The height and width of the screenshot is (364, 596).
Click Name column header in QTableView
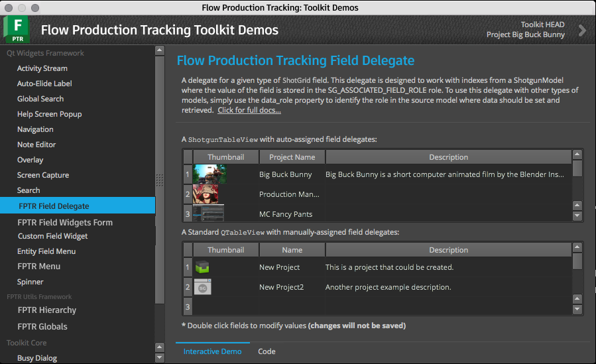[x=292, y=250]
